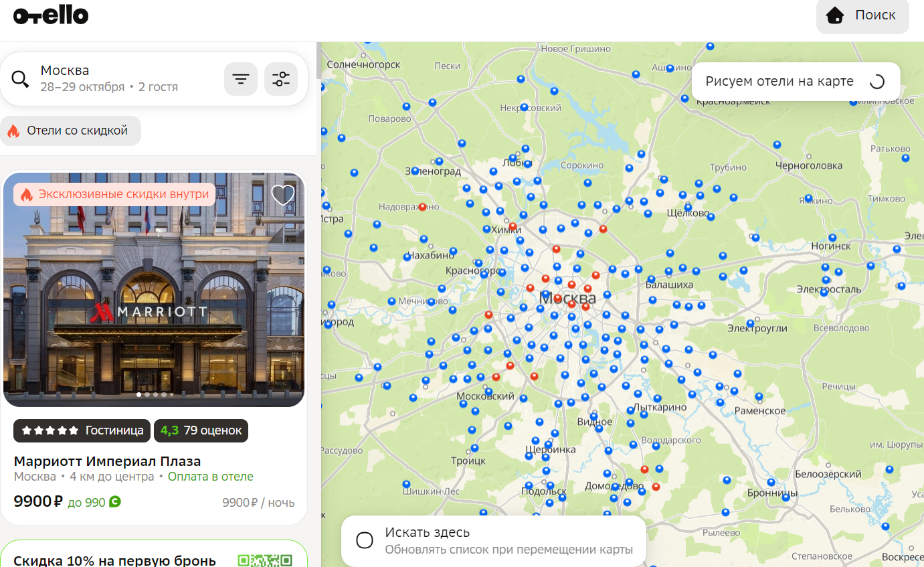Click the 9900 ₽ price
The height and width of the screenshot is (567, 924).
pyautogui.click(x=38, y=501)
